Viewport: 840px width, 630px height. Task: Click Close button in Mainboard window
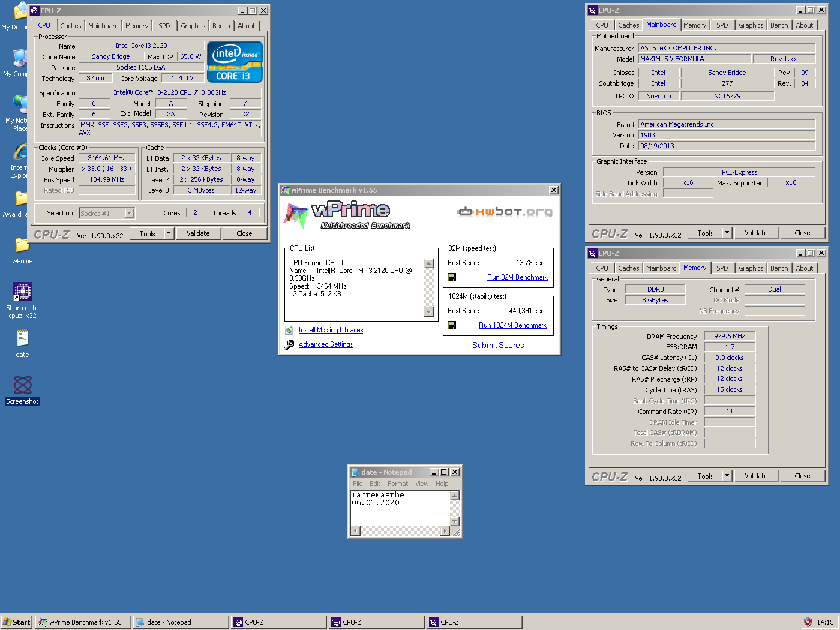(x=802, y=233)
